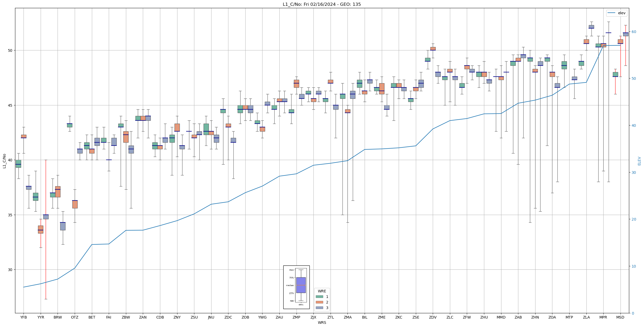Click the ELEV right axis title
The image size is (644, 327).
coord(639,161)
